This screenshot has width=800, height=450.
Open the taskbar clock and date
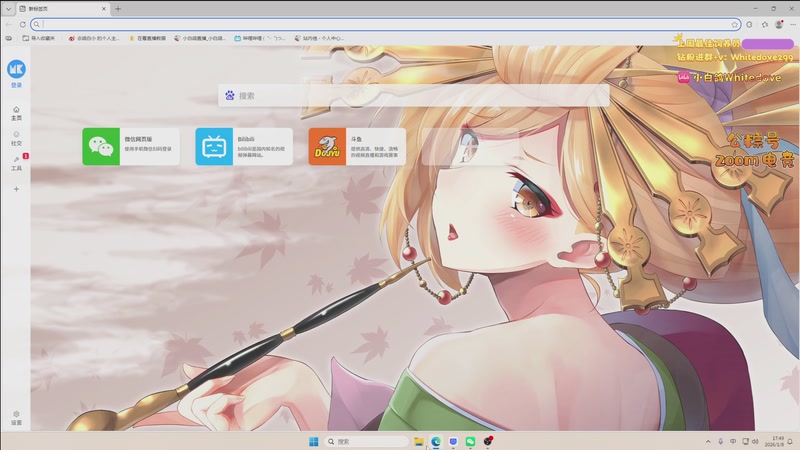point(775,441)
